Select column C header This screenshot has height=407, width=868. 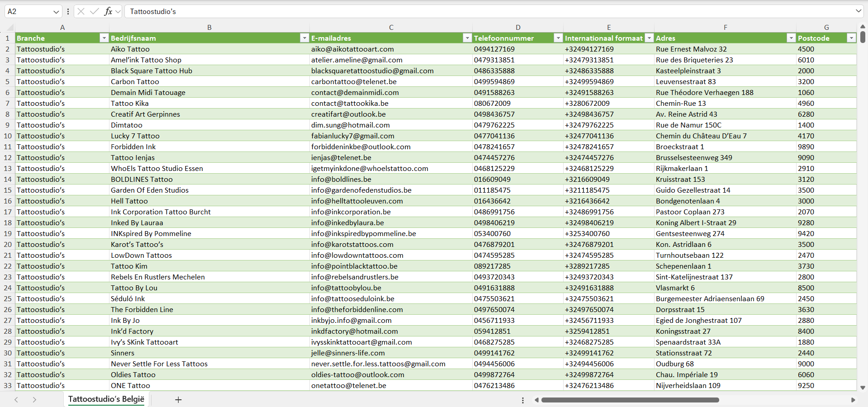[x=391, y=28]
